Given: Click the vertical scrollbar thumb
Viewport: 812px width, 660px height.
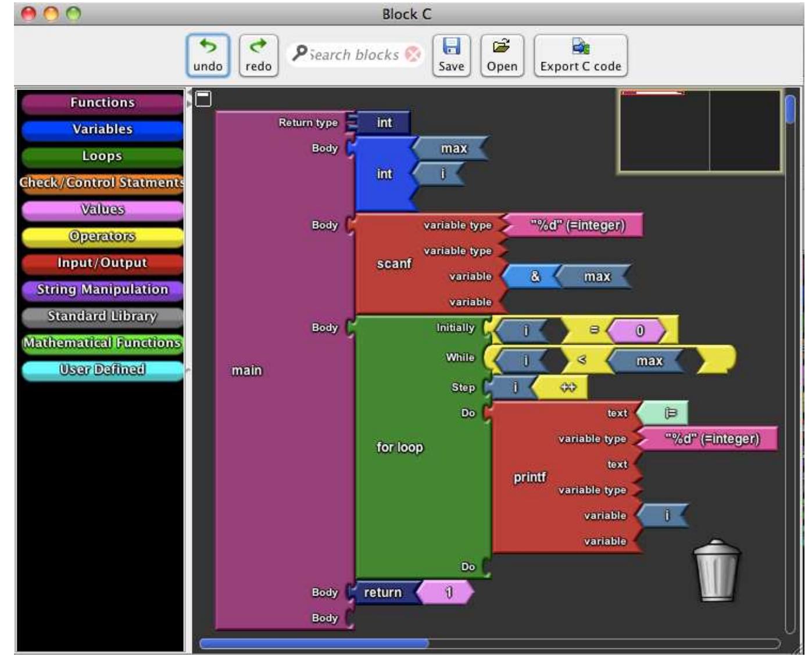Looking at the screenshot, I should pyautogui.click(x=789, y=109).
